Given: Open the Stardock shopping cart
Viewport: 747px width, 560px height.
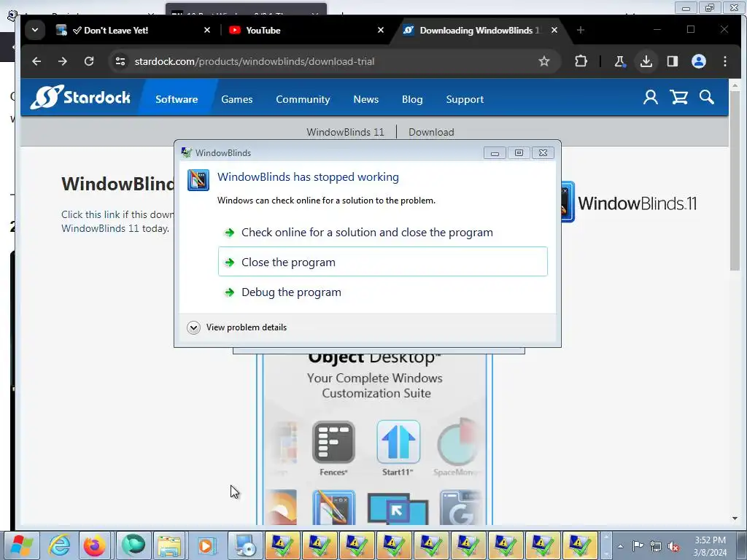Looking at the screenshot, I should pos(679,98).
